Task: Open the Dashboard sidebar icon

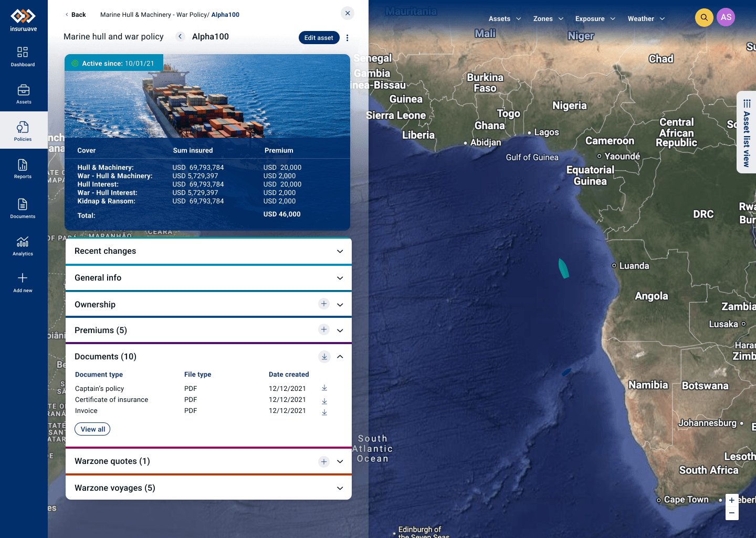Action: (23, 57)
